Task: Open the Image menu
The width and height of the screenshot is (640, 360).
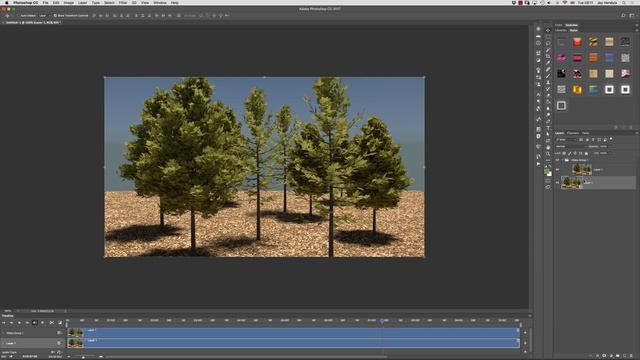Action: pos(69,2)
